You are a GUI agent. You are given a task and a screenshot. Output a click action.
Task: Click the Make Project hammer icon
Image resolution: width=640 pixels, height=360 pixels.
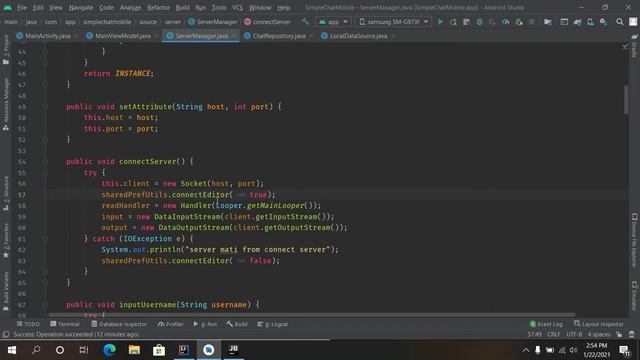click(x=305, y=22)
